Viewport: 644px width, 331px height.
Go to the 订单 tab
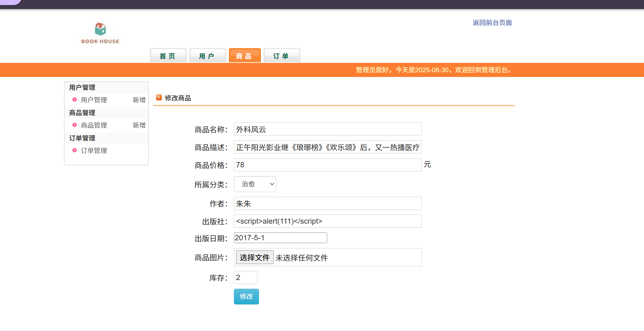pos(281,56)
